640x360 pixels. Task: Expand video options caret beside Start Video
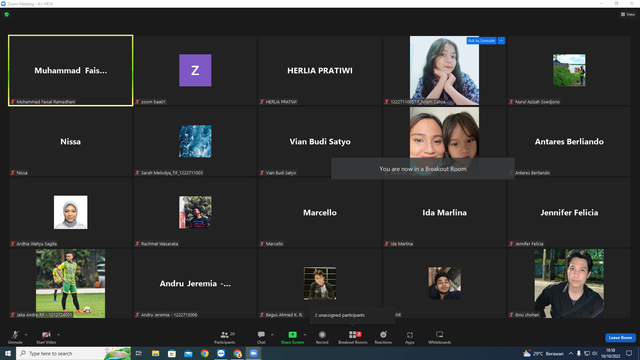click(59, 335)
